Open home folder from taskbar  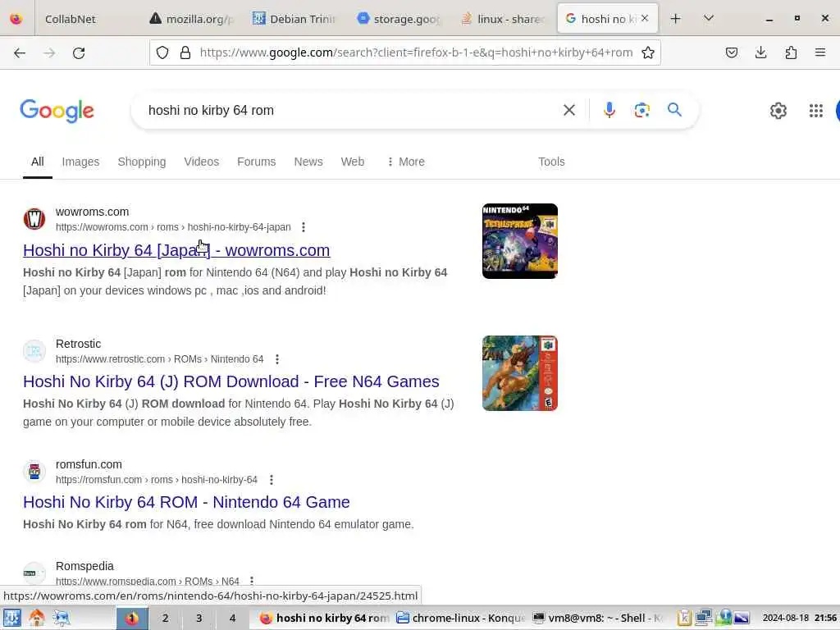coord(36,619)
